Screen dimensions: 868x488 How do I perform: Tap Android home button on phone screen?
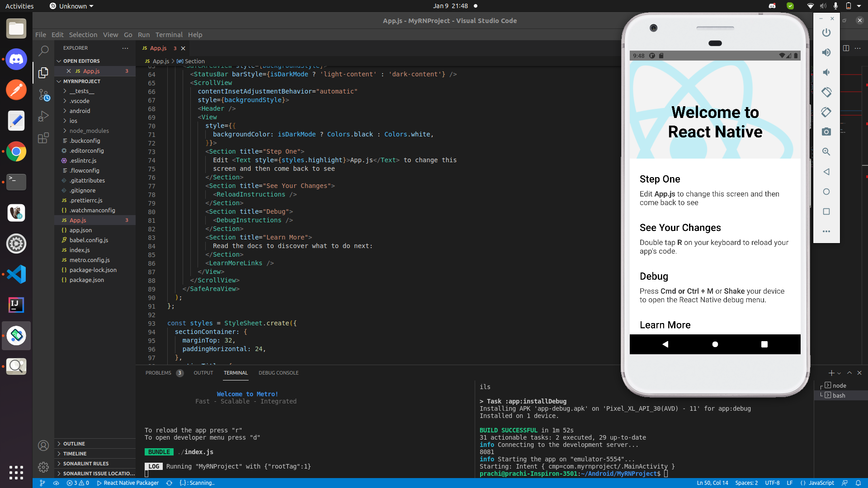click(x=715, y=344)
